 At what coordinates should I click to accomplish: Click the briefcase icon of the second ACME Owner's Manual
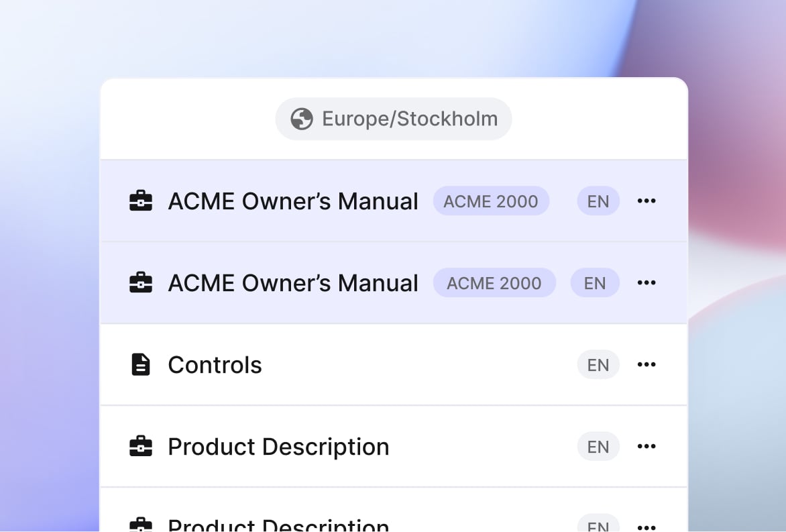141,283
